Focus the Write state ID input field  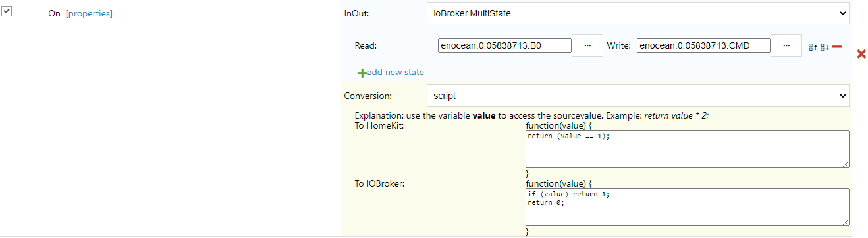pyautogui.click(x=703, y=45)
